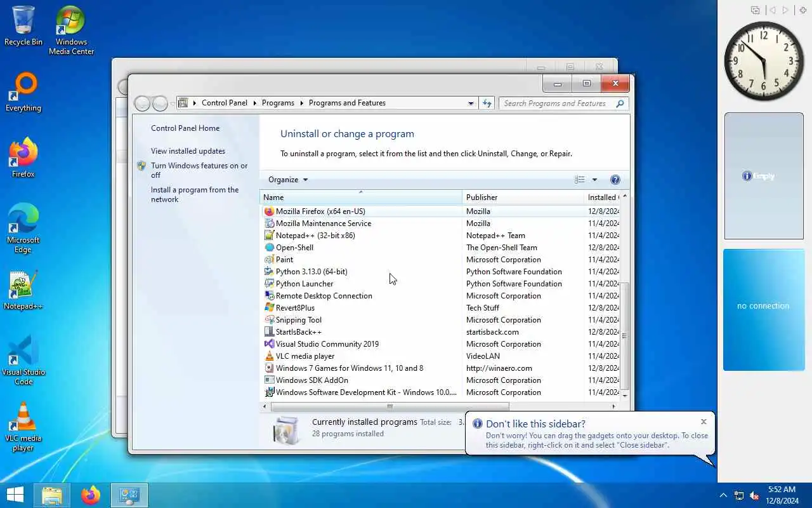The image size is (812, 508).
Task: Sort by the Name column header
Action: 361,197
